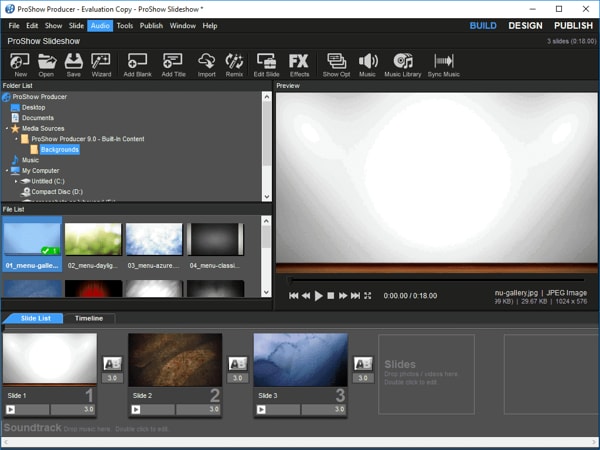Viewport: 600px width, 450px height.
Task: Switch to the Slide List tab
Action: 36,318
